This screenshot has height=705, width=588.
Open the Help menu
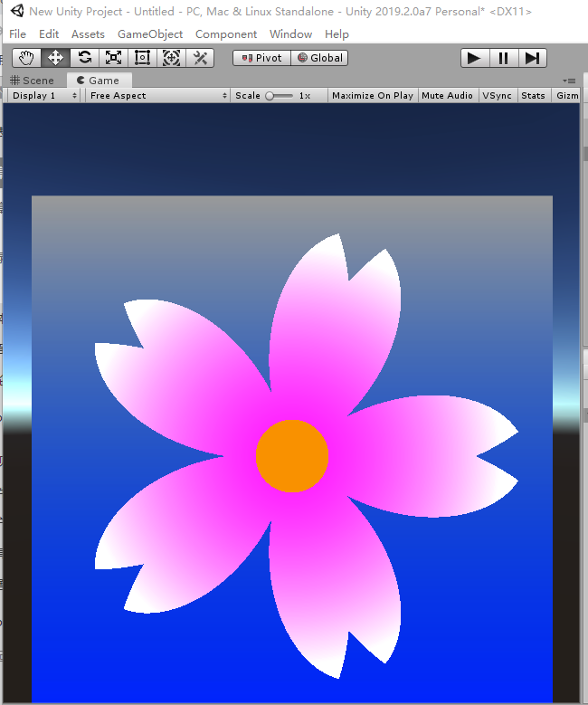pyautogui.click(x=337, y=34)
